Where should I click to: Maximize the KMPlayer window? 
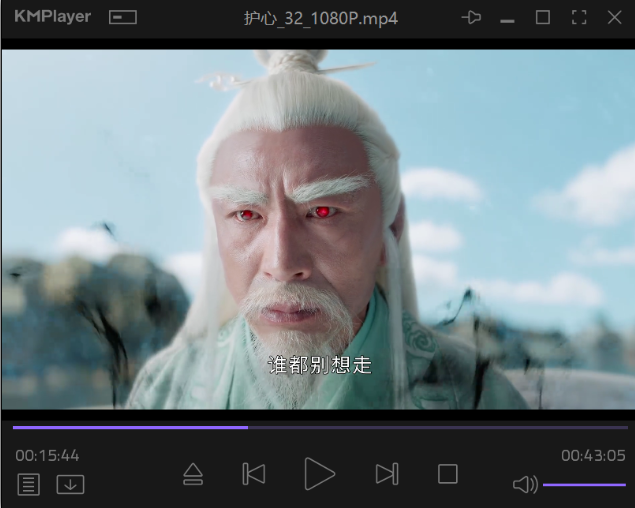543,18
